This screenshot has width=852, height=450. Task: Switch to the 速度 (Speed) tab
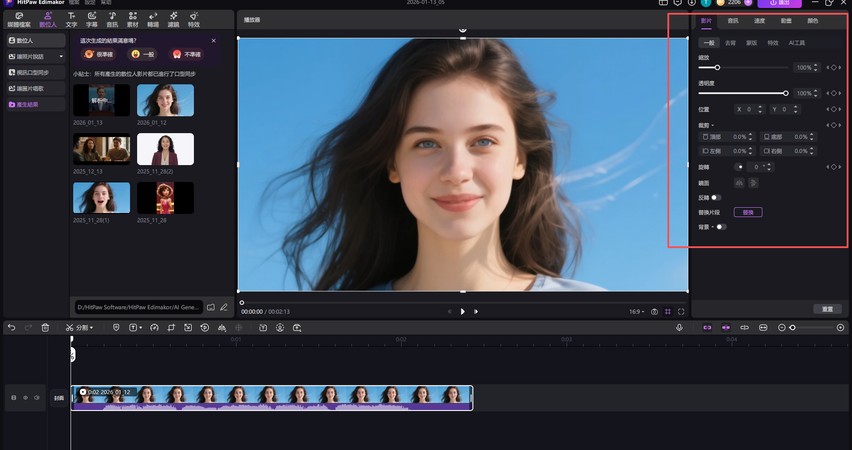point(759,20)
